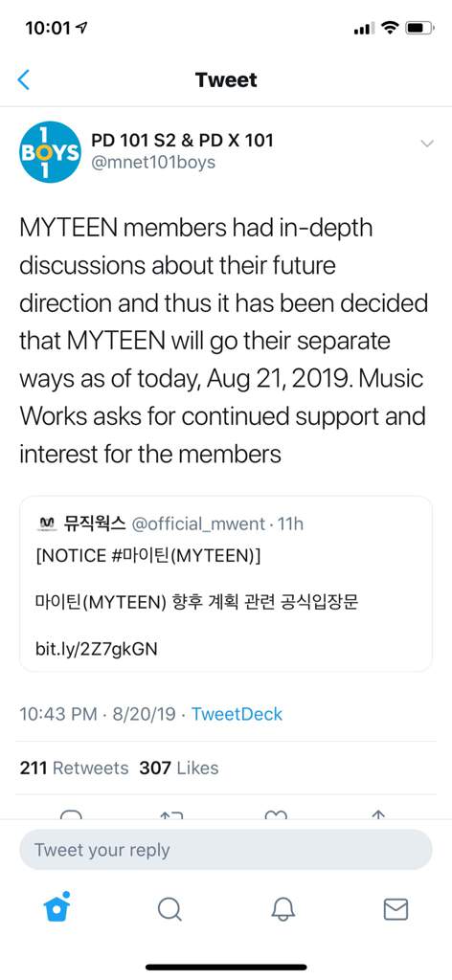Tap the reply speech bubble icon
The width and height of the screenshot is (452, 980).
[x=71, y=813]
